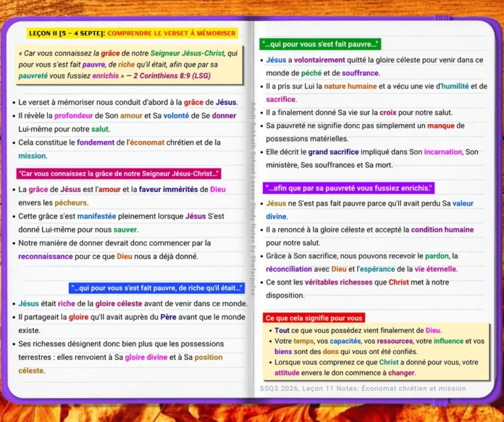Screen dimensions: 504x422
Task: Click the orange word "dons"
Action: (x=330, y=352)
